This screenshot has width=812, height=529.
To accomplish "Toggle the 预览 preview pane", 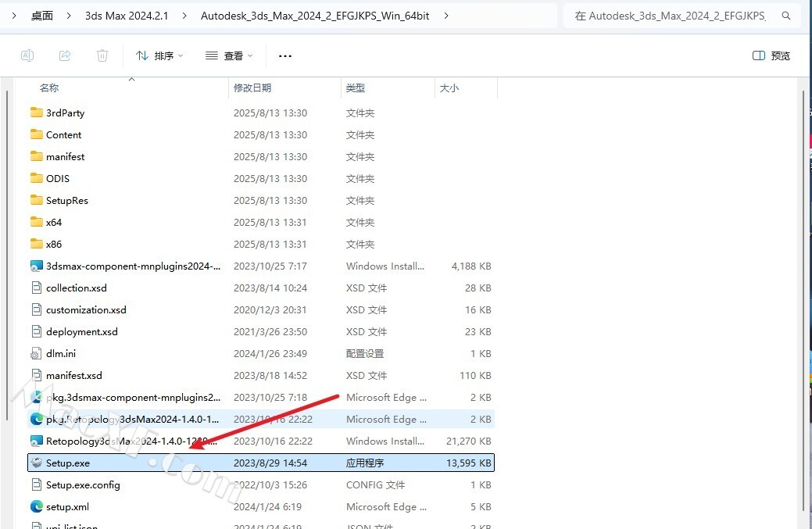I will (x=771, y=55).
